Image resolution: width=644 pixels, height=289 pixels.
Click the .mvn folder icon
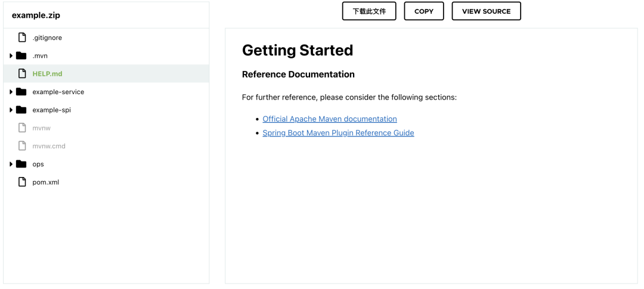(21, 56)
